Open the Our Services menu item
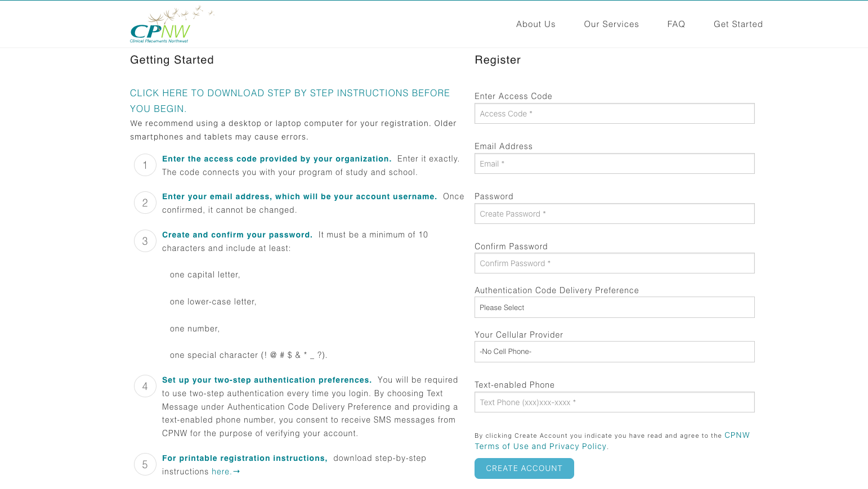Viewport: 868px width, 489px height. [611, 24]
